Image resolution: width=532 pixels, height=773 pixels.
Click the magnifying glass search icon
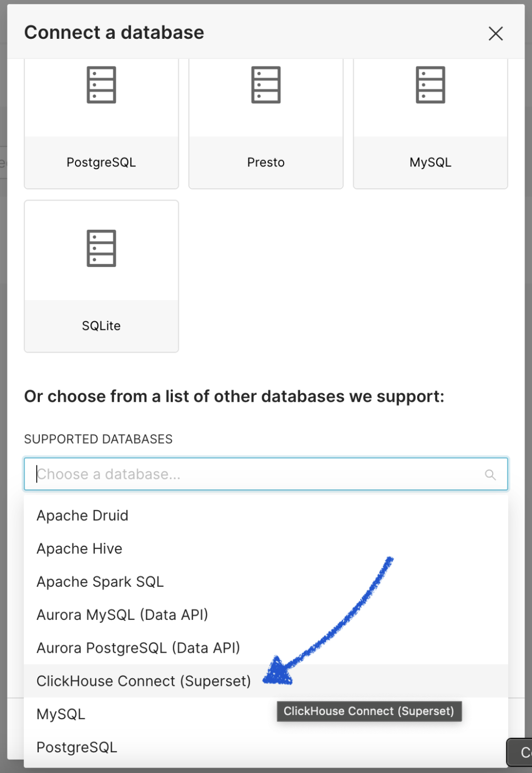[x=489, y=473]
